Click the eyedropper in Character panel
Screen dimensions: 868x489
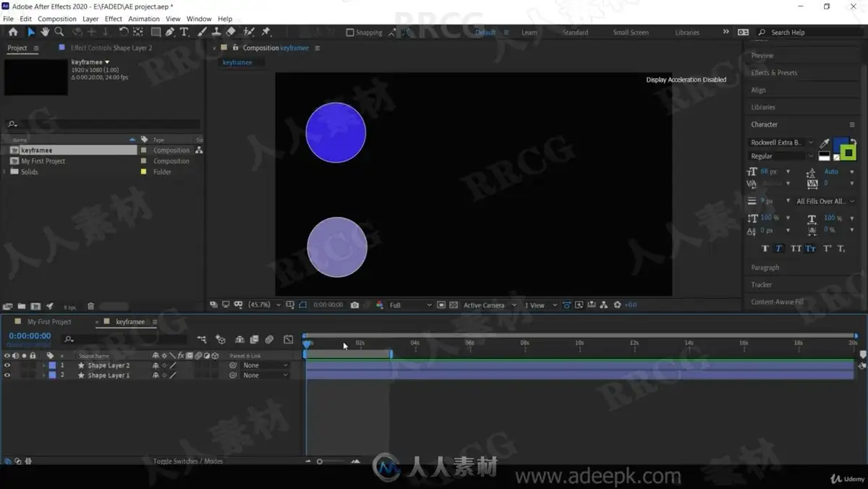824,143
